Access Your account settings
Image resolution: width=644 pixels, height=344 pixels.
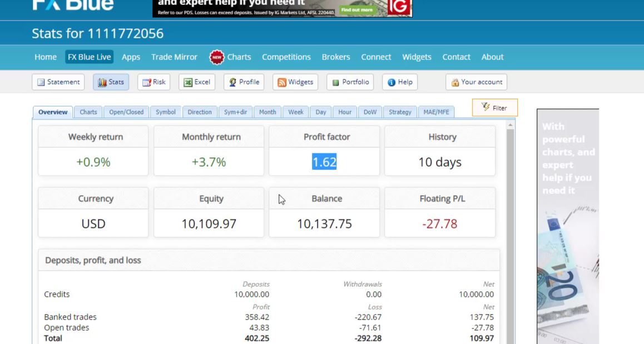476,82
